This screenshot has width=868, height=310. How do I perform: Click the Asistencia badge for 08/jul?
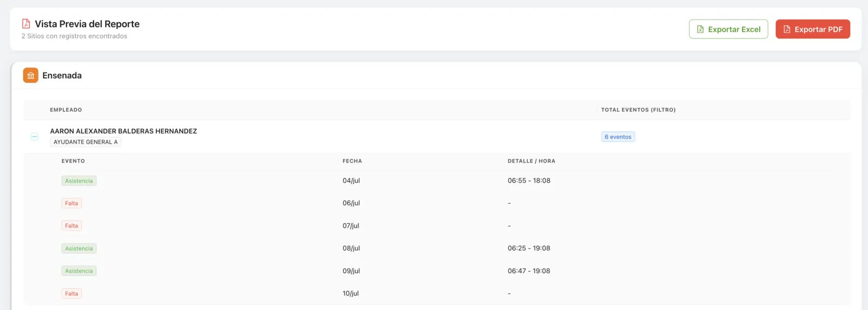79,249
